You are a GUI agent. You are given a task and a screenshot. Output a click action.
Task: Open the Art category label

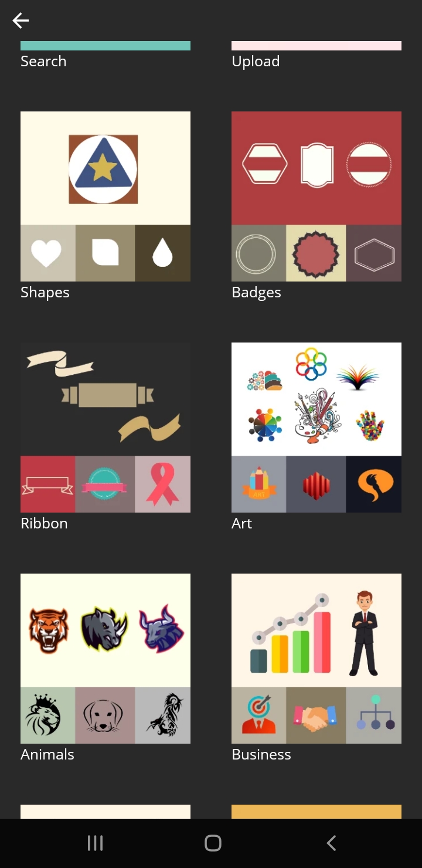(241, 523)
